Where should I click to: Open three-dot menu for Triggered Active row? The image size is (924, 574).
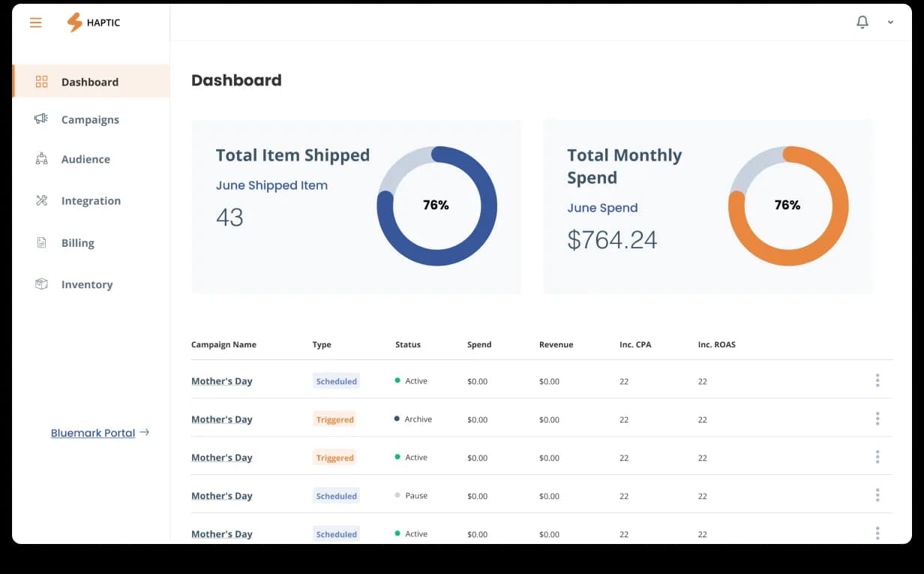tap(877, 457)
